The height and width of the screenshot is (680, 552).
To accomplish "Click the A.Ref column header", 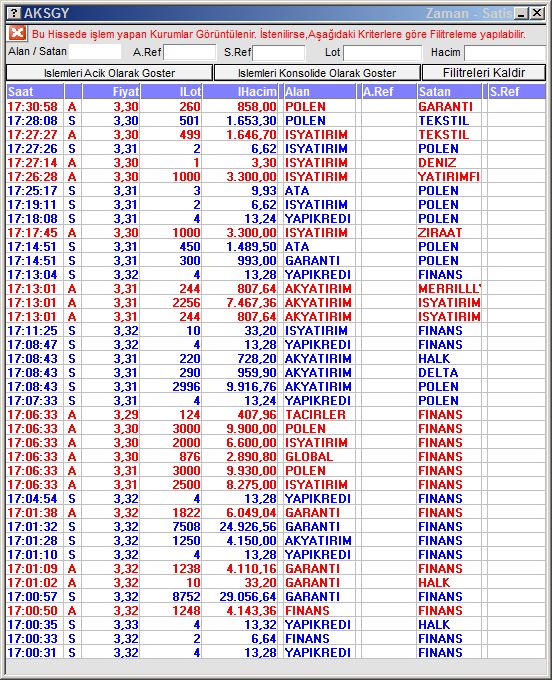I will coord(389,92).
